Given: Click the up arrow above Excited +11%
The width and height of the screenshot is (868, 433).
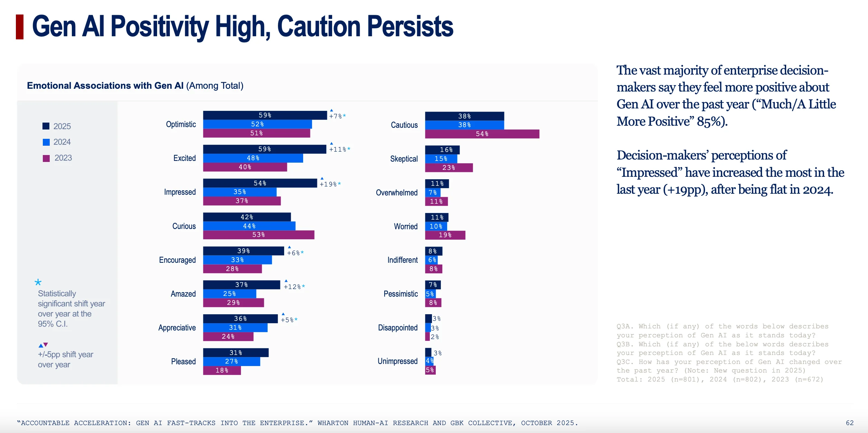Looking at the screenshot, I should pos(331,143).
